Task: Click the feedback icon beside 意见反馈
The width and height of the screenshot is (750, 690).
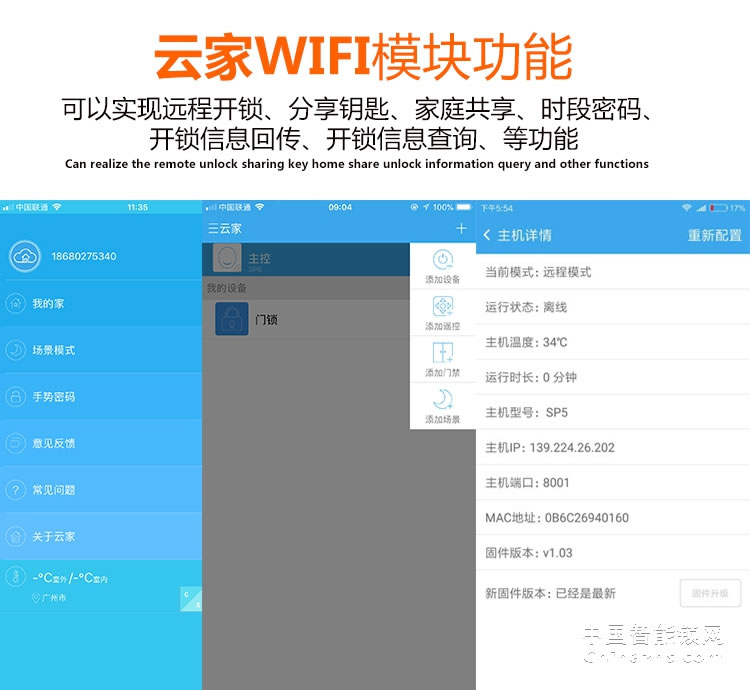Action: point(16,443)
